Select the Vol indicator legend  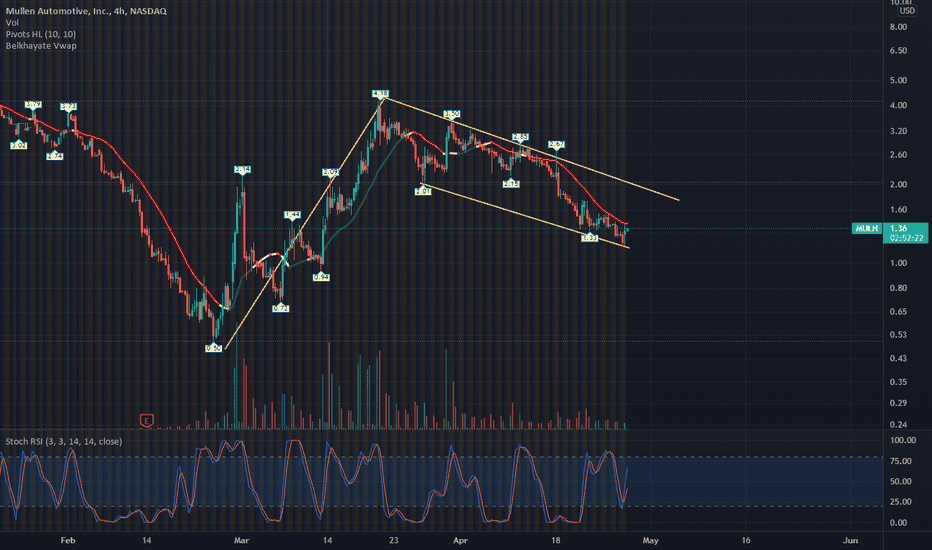[12, 23]
